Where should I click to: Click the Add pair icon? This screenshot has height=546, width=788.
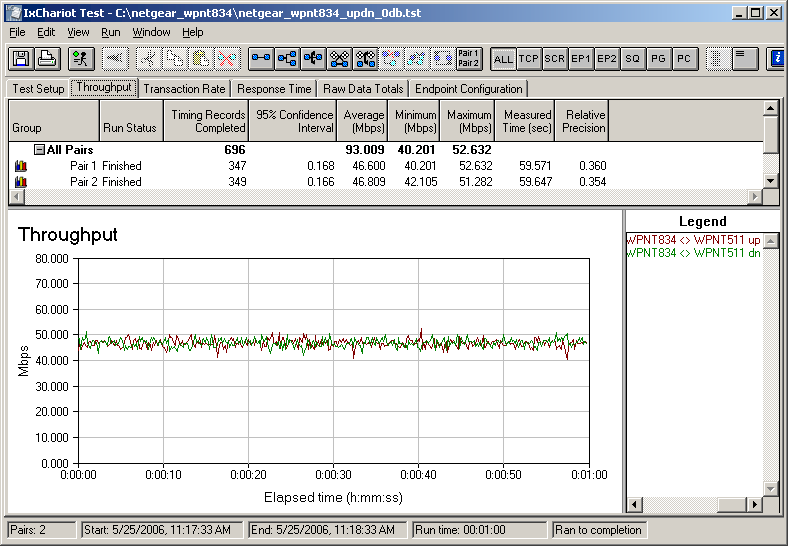261,59
